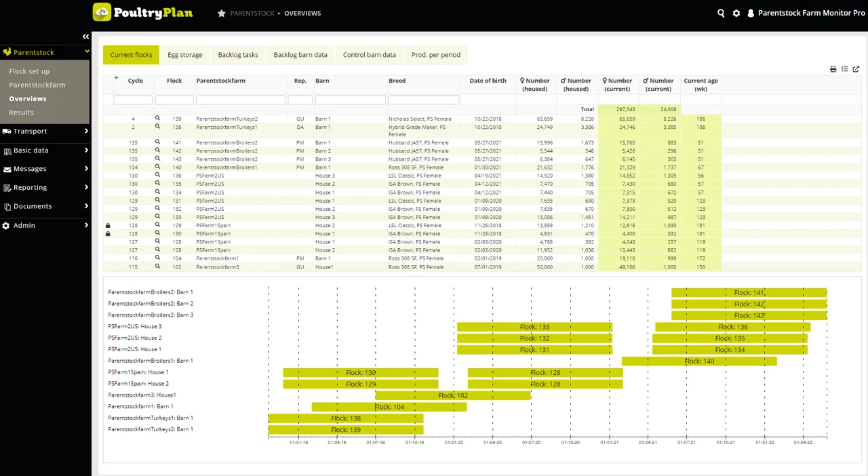Click the Parentstockfarm filter input field

click(x=241, y=100)
